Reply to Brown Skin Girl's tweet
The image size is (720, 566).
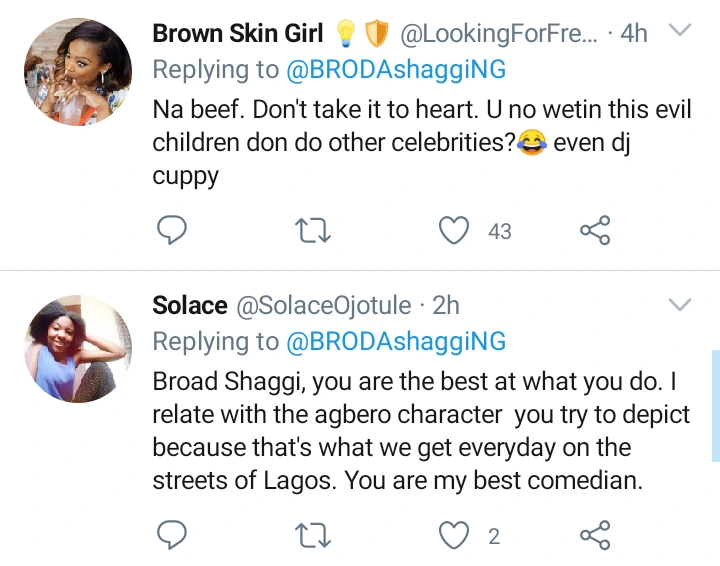pyautogui.click(x=173, y=231)
